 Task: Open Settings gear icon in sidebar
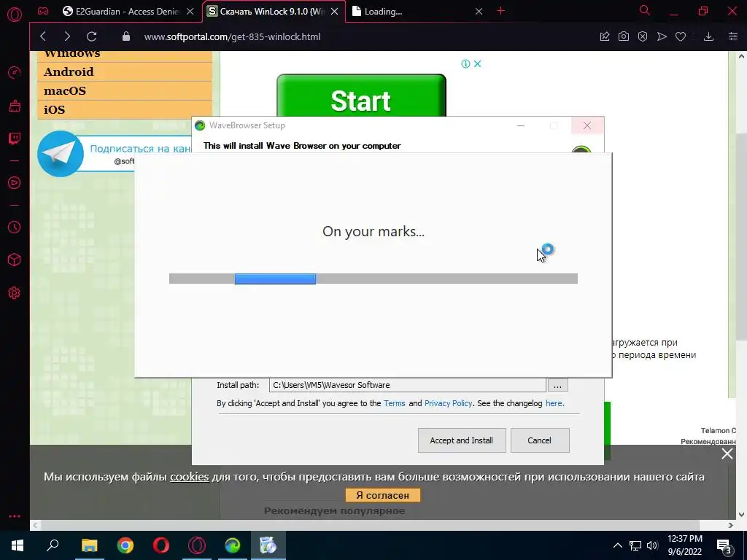(x=15, y=293)
